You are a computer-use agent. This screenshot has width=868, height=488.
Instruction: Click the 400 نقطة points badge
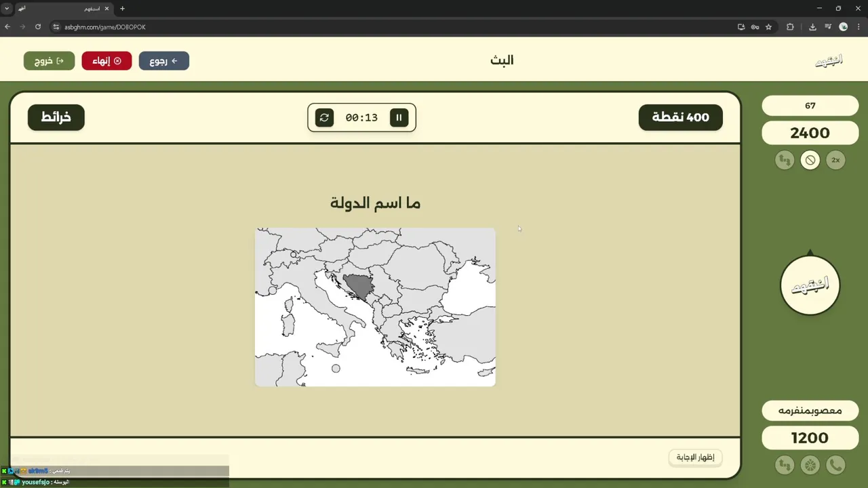pyautogui.click(x=680, y=117)
